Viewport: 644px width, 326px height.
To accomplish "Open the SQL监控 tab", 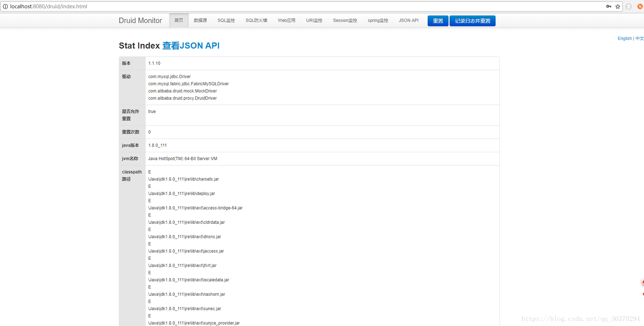I will tap(226, 21).
